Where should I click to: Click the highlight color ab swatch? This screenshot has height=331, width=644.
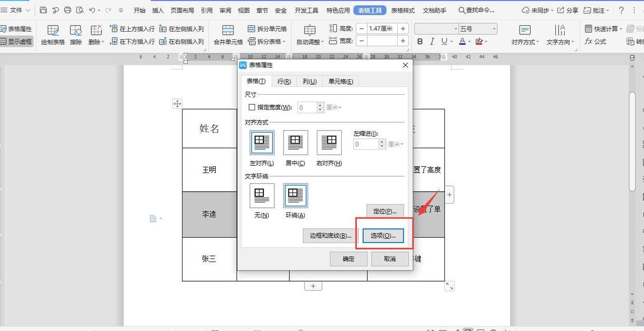pyautogui.click(x=479, y=41)
